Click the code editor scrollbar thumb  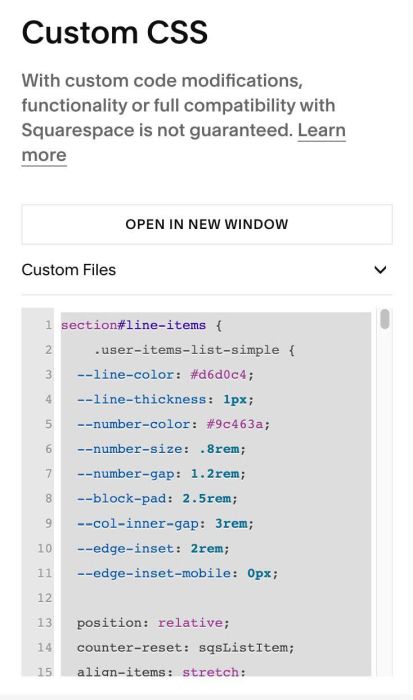pos(384,319)
